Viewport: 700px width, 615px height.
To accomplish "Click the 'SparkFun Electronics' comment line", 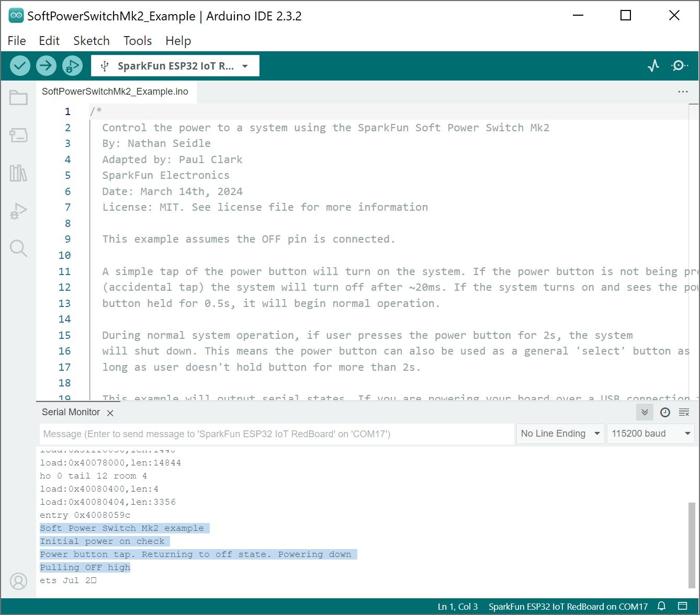I will click(166, 175).
